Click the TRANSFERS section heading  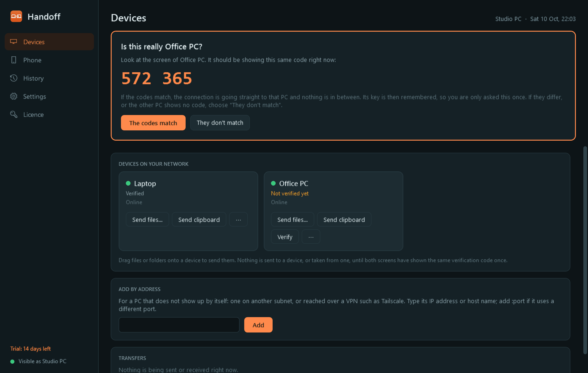click(132, 358)
